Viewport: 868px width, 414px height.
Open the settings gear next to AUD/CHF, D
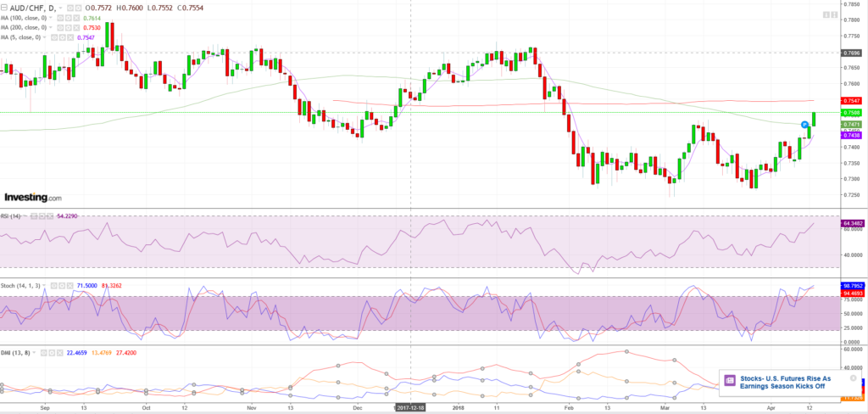(x=78, y=8)
